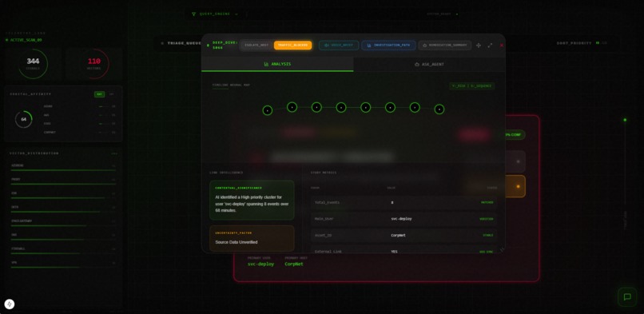Click the VERIFIED status label
The width and height of the screenshot is (644, 314).
(x=487, y=219)
